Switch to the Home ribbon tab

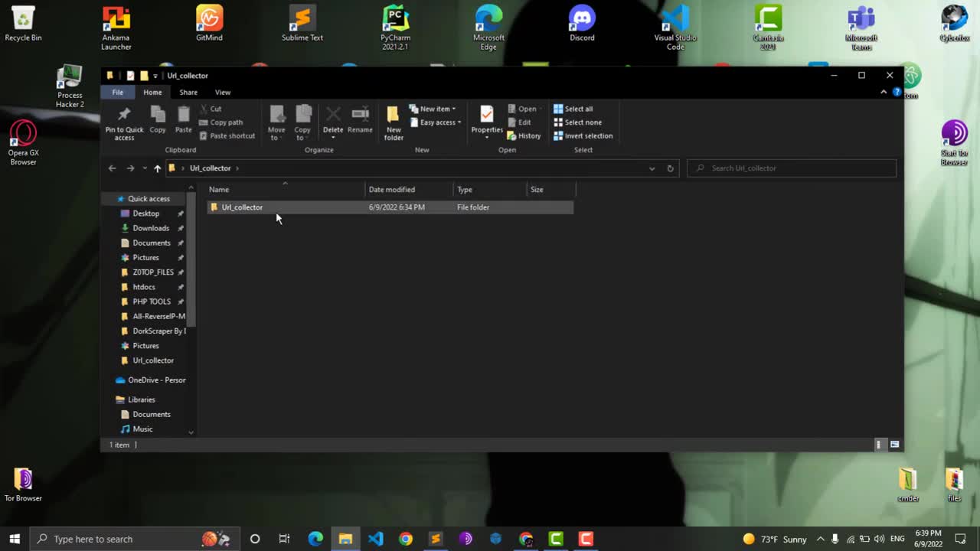point(152,92)
